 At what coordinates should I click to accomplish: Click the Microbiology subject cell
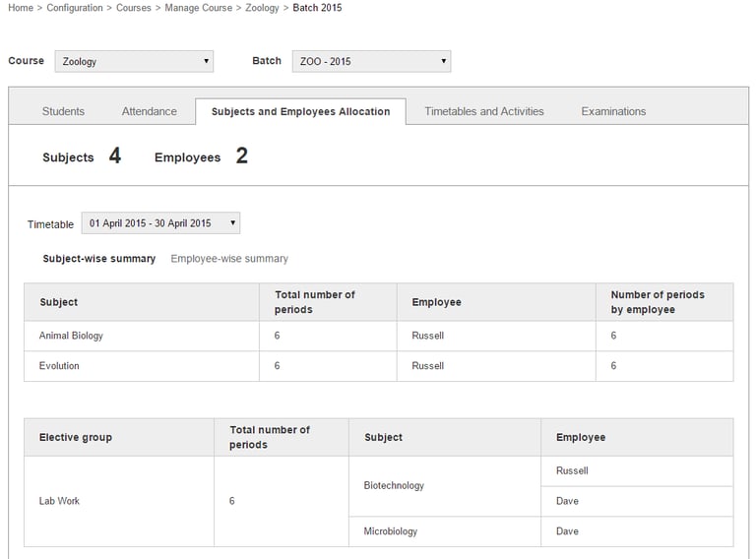pos(391,531)
